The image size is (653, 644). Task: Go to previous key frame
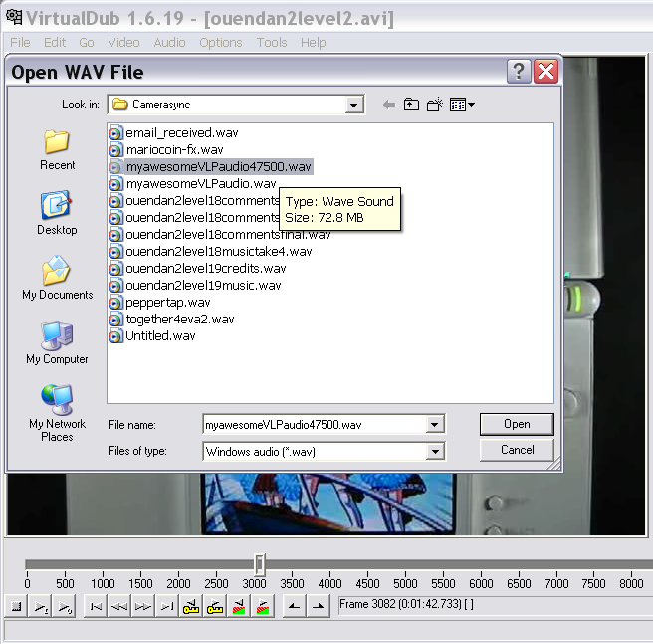pyautogui.click(x=191, y=606)
